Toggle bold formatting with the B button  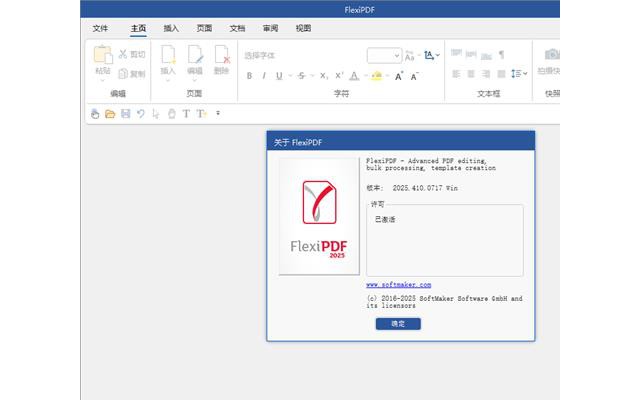[249, 76]
